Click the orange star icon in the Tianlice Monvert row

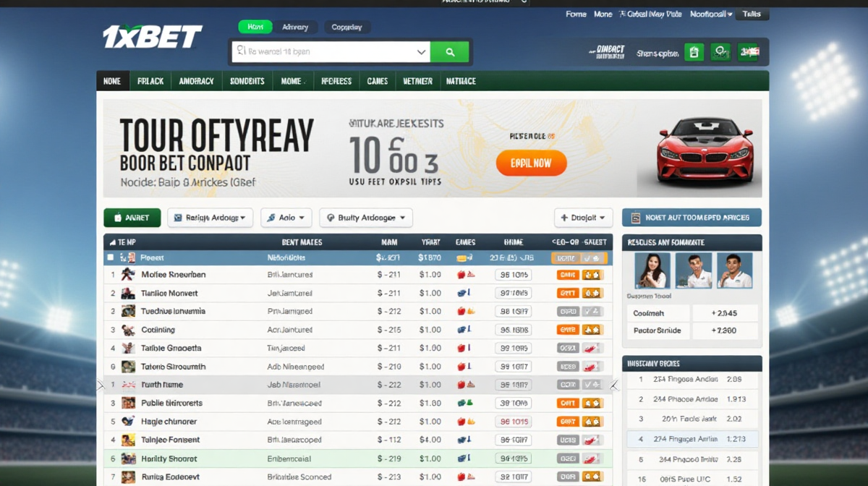click(x=592, y=293)
